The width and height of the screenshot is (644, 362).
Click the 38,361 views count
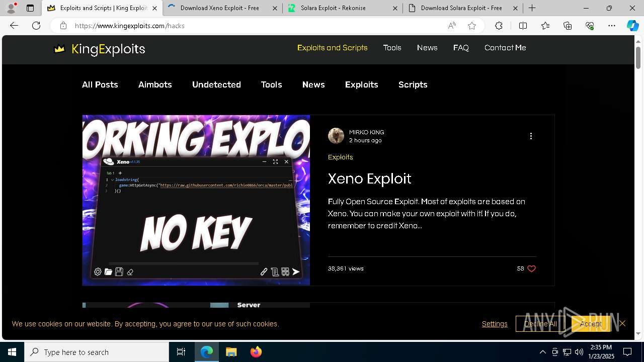pyautogui.click(x=346, y=268)
